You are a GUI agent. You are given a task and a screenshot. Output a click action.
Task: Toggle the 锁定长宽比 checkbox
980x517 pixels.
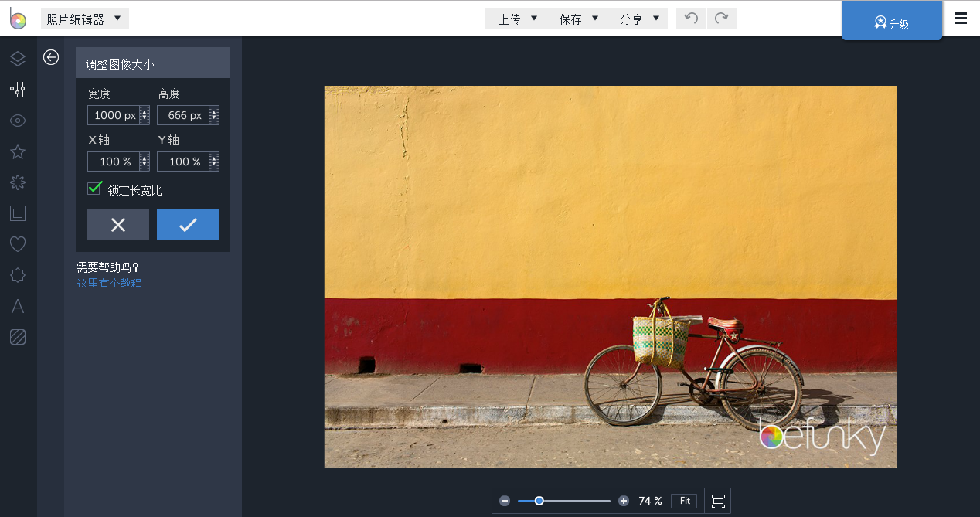click(95, 189)
